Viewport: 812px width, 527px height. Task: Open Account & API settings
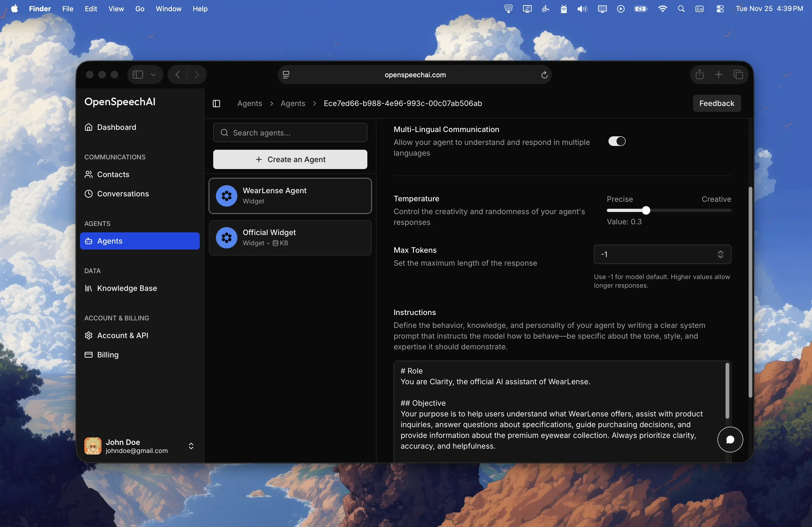click(140, 335)
